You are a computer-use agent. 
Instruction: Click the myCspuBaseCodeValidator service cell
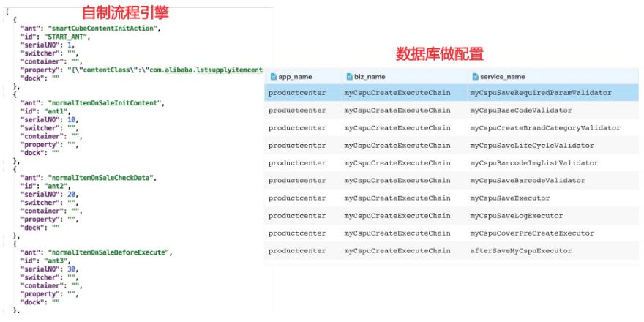click(x=520, y=111)
